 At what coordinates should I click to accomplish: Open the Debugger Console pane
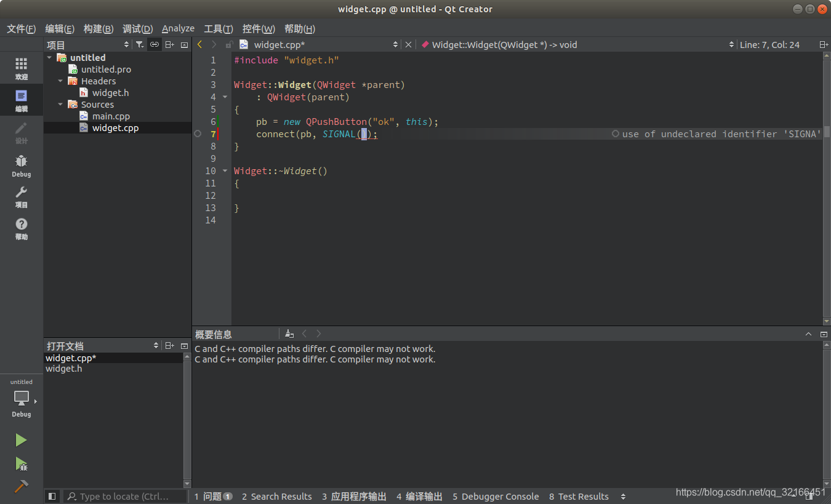point(496,496)
